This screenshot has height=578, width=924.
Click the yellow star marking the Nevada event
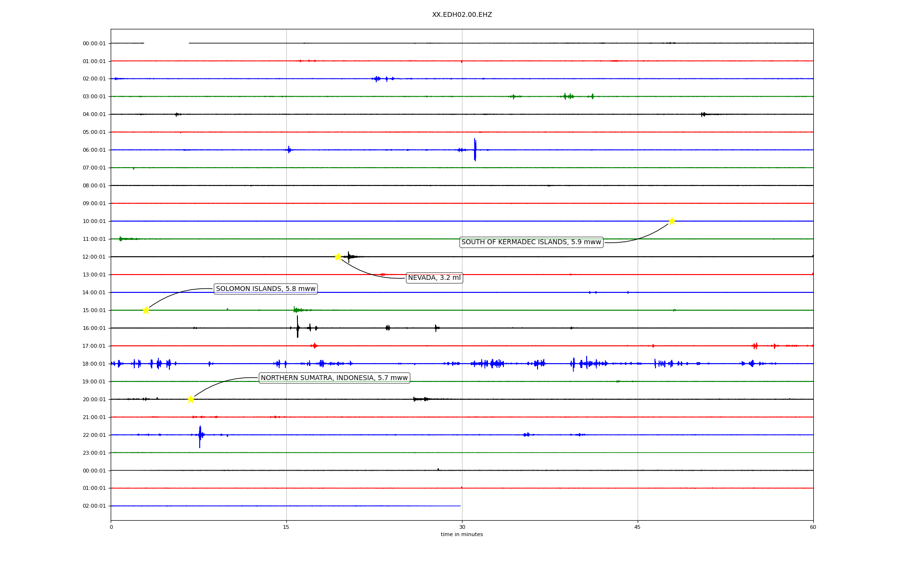coord(338,257)
